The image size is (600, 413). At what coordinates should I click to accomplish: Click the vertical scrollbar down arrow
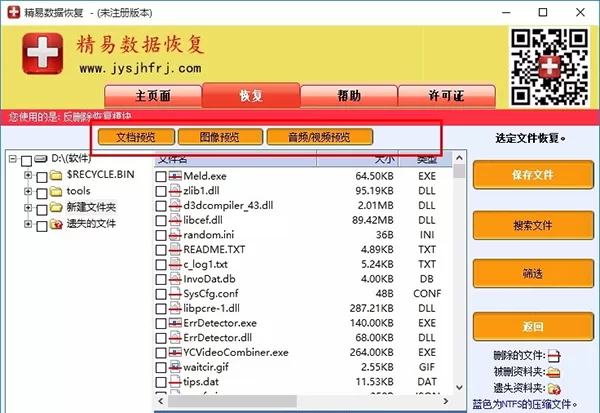[459, 388]
